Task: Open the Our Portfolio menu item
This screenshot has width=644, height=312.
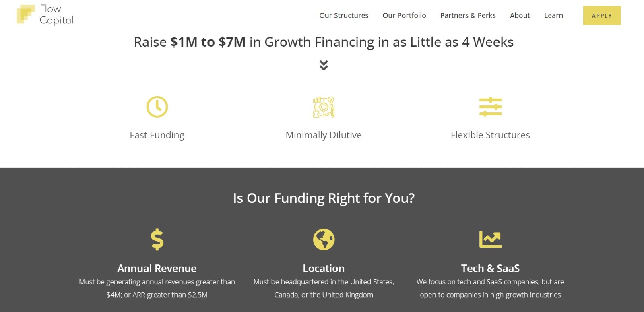Action: (404, 15)
